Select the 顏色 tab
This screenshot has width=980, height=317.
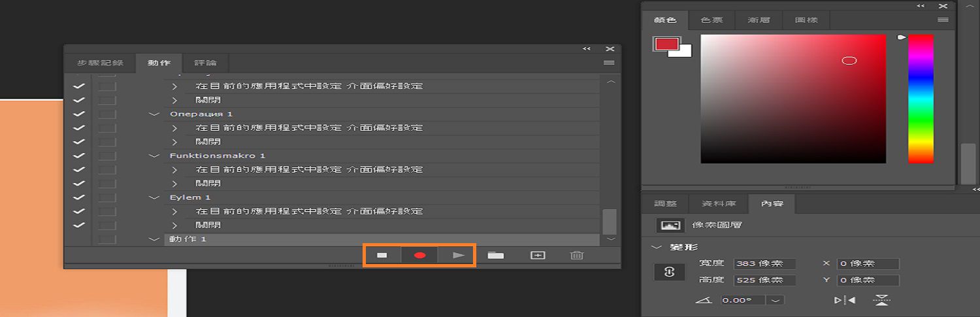pos(665,20)
